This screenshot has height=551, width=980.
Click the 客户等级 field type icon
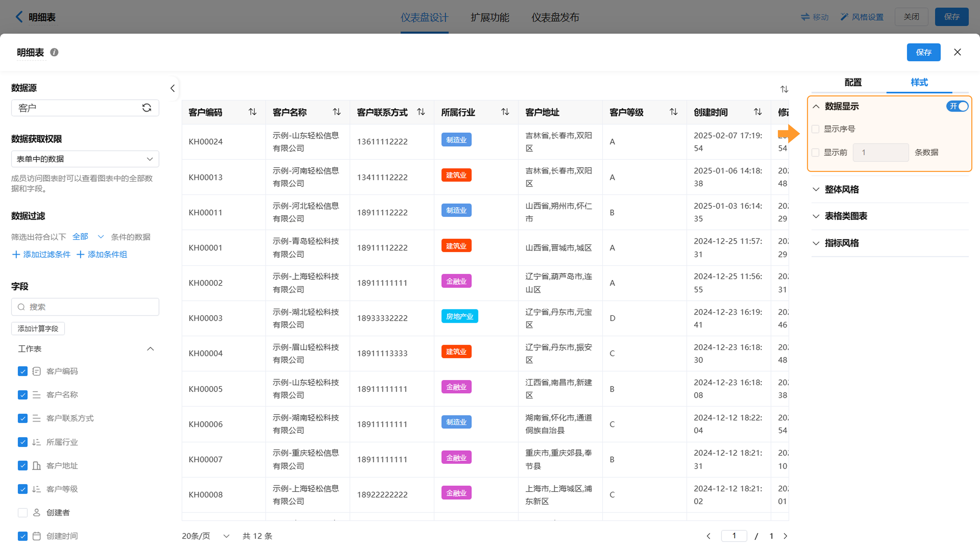pos(36,489)
